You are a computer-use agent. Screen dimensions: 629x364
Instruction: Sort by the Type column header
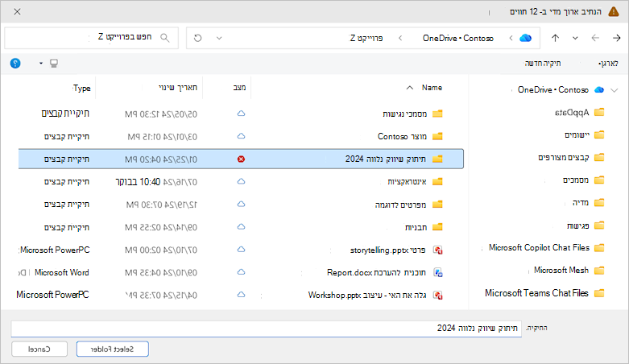point(82,89)
